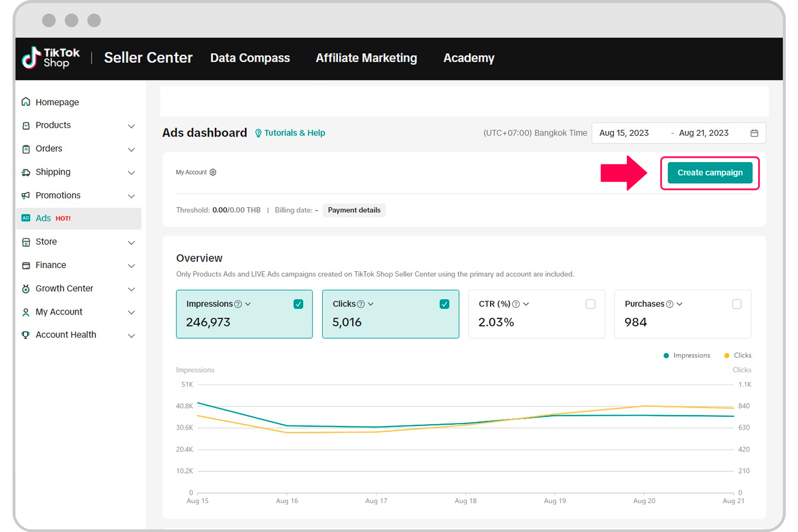Open the date picker calendar icon
This screenshot has height=532, width=798.
[754, 133]
